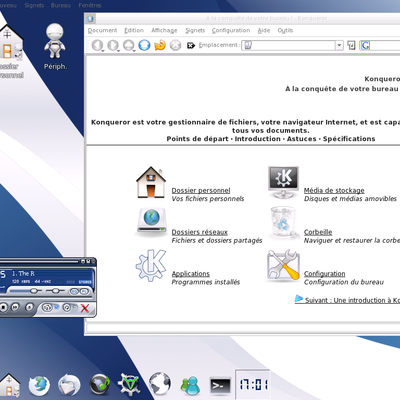Toggle the equalizer button in media player
The height and width of the screenshot is (400, 400).
(74, 291)
